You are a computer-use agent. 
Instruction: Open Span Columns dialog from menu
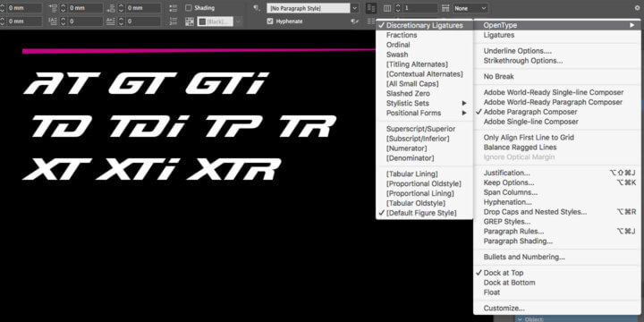pyautogui.click(x=557, y=192)
